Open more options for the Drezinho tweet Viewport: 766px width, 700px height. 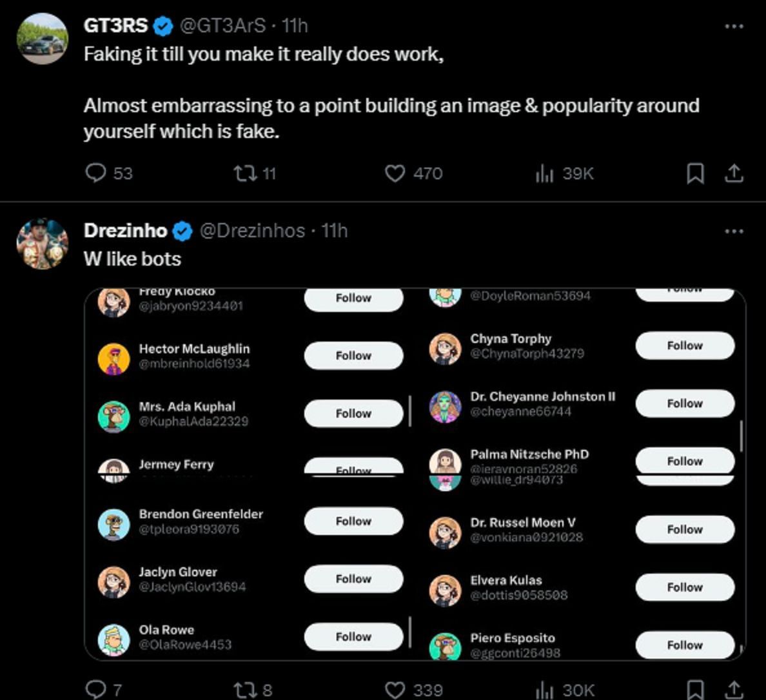734,231
